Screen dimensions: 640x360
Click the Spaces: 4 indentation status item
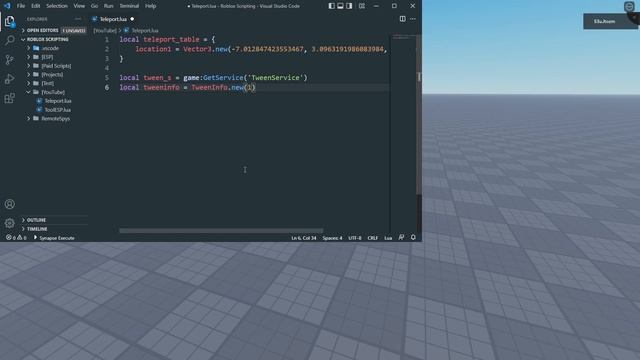pyautogui.click(x=332, y=238)
